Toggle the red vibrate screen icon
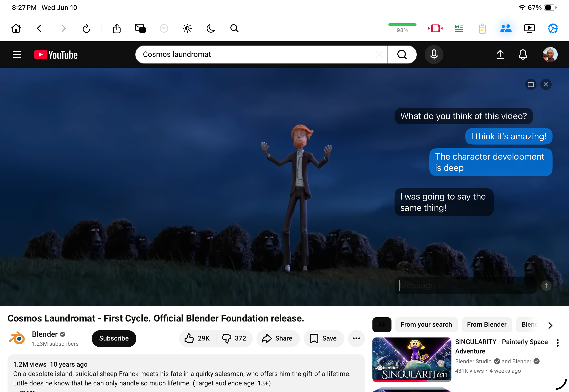 pos(435,28)
